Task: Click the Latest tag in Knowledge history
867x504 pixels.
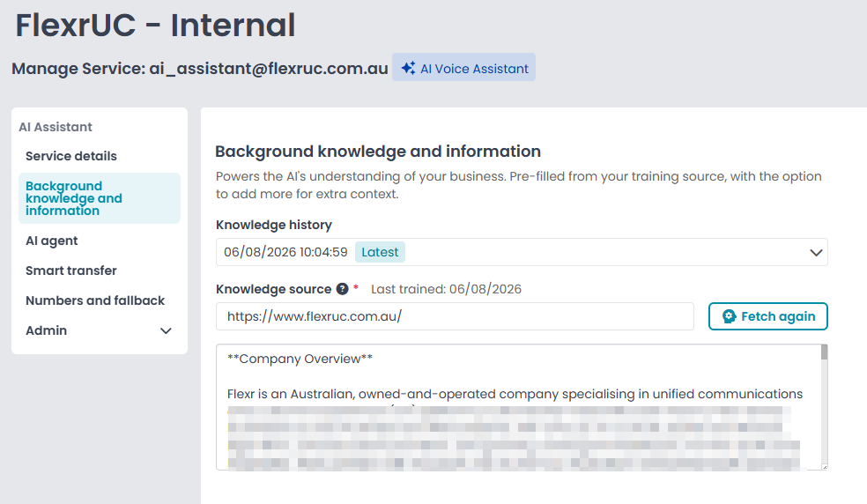Action: click(380, 252)
